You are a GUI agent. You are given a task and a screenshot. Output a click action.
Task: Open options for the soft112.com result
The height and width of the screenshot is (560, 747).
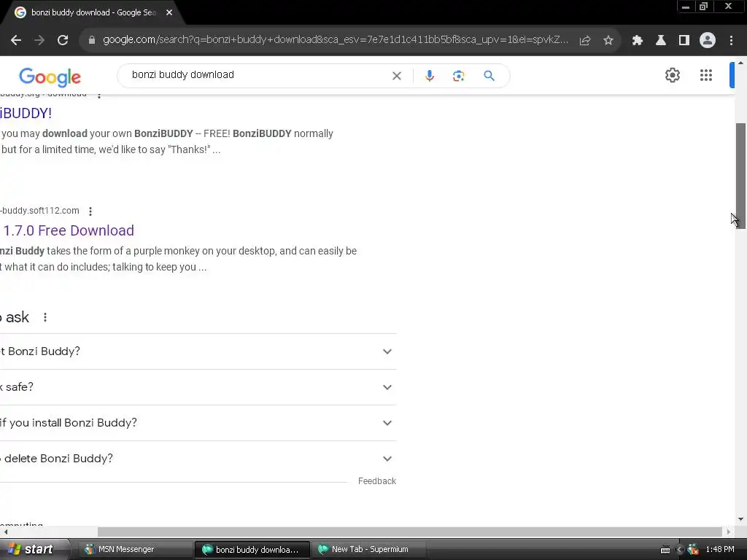coord(90,211)
